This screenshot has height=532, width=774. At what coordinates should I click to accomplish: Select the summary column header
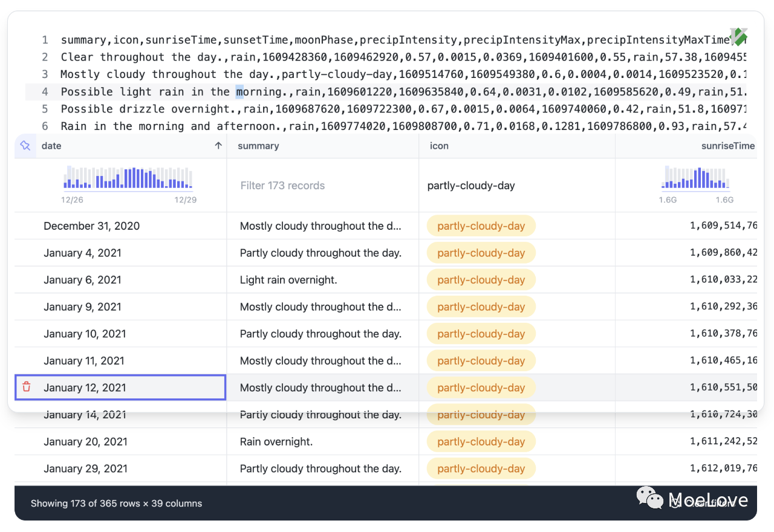click(x=258, y=146)
